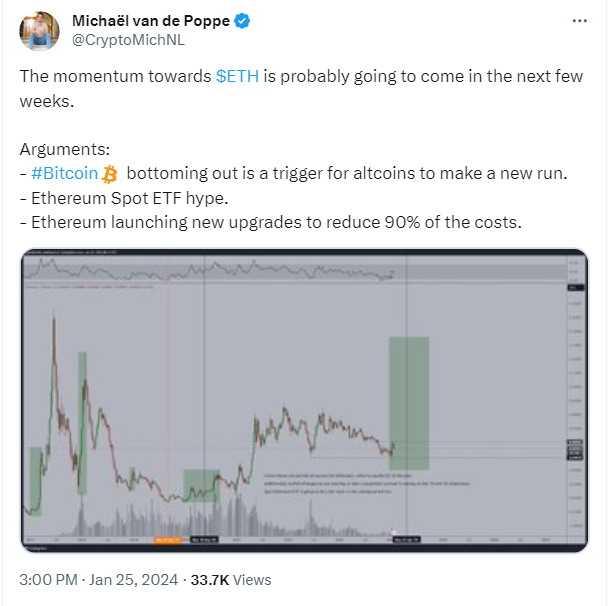
Task: Open the ETH chart image
Action: (304, 401)
